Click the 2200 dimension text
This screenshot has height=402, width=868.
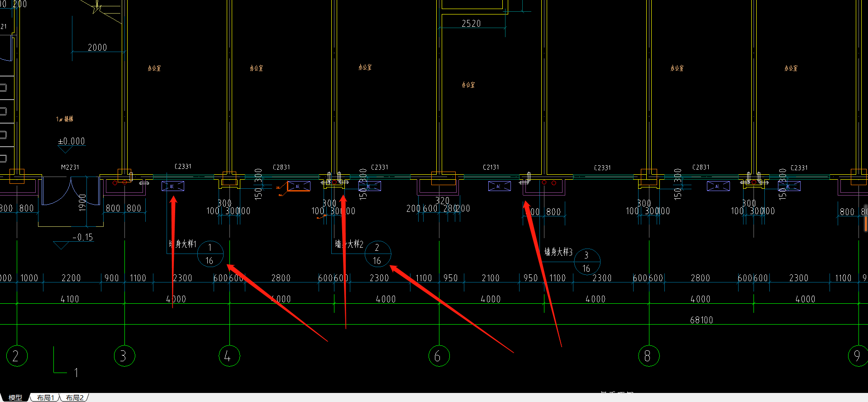click(71, 278)
